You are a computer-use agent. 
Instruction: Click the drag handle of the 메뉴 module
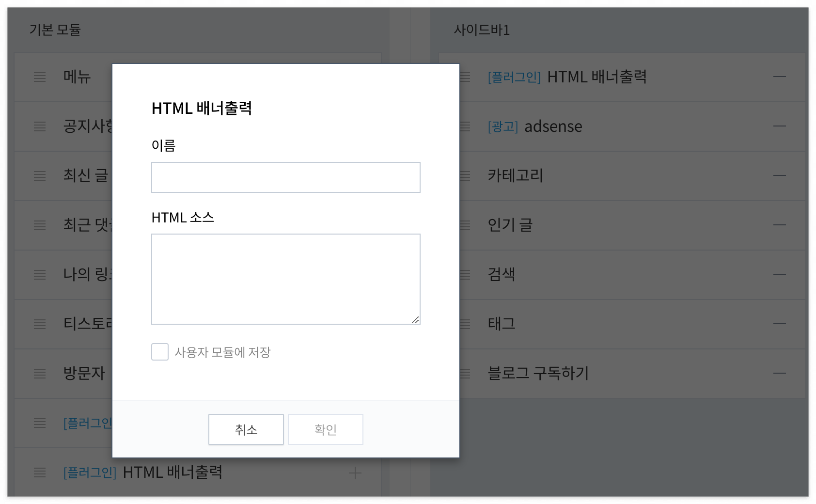point(40,77)
